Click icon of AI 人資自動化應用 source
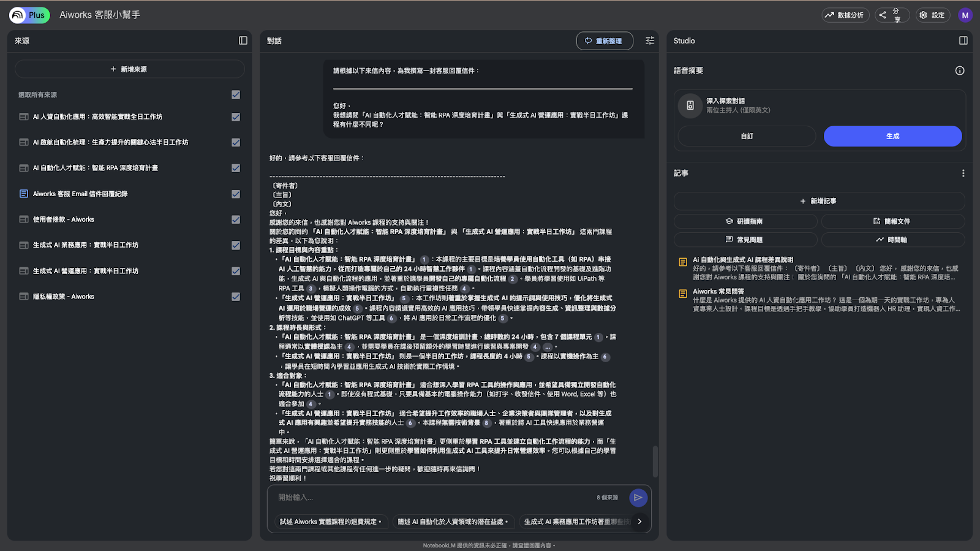Viewport: 980px width, 551px height. click(24, 116)
